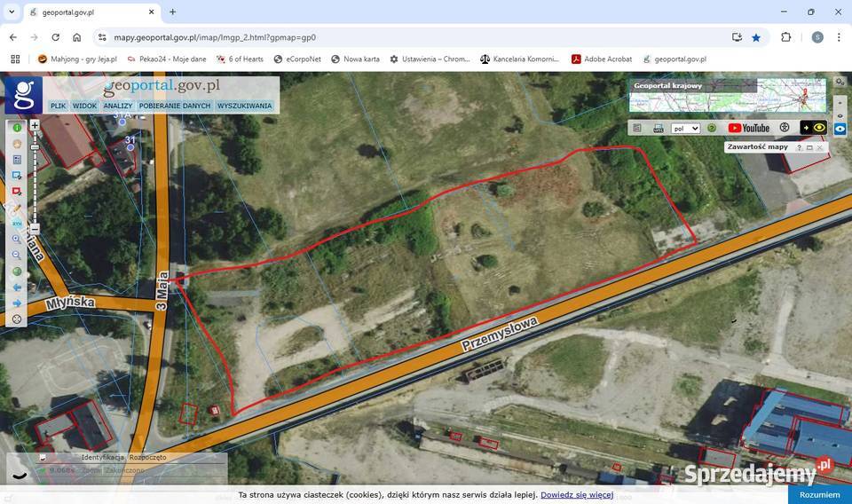Maximize the Zawartość mapy panel
Viewport: 852px width, 504px height.
point(809,147)
